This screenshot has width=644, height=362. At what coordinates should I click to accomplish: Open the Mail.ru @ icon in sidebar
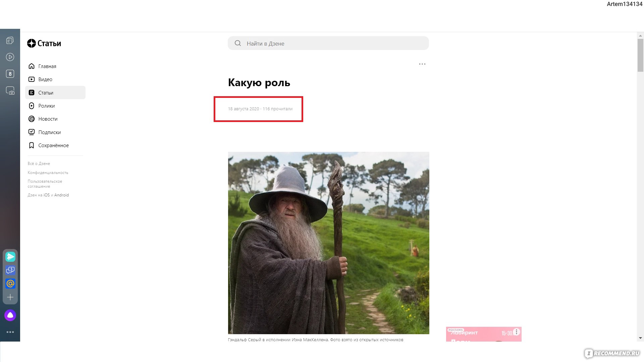(x=10, y=284)
